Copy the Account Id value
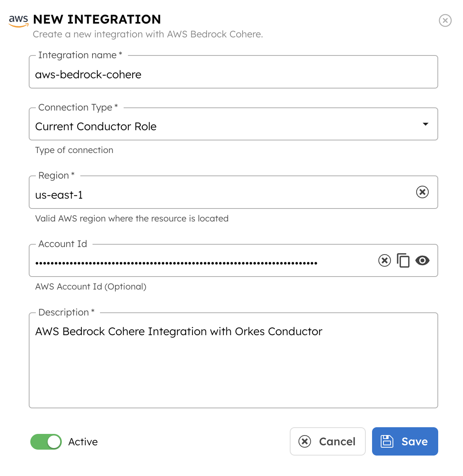This screenshot has height=476, width=463. (x=403, y=260)
